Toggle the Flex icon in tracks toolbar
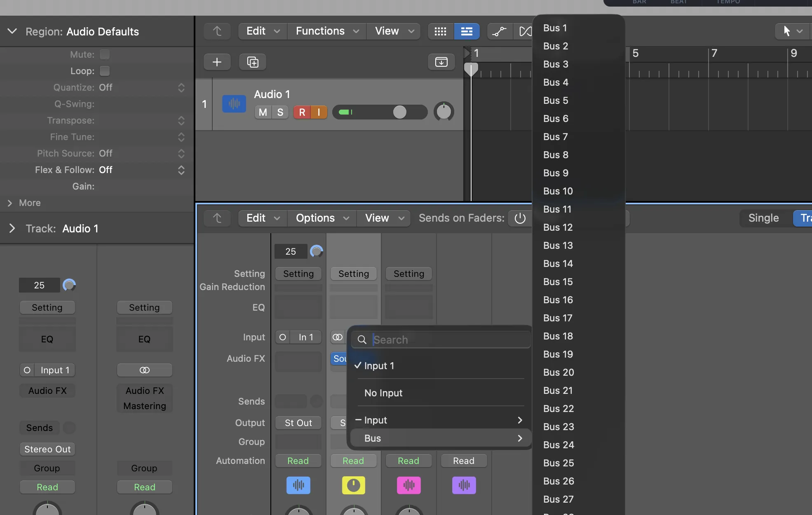The height and width of the screenshot is (515, 812). (524, 31)
